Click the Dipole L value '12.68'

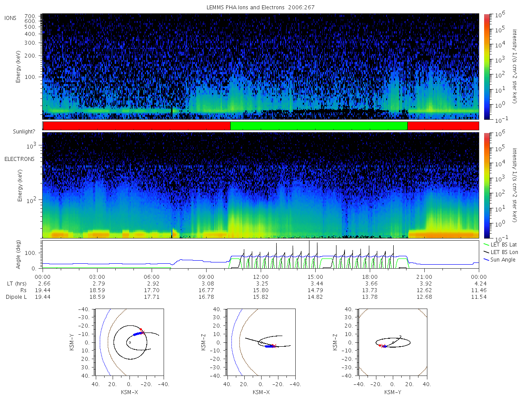pos(424,297)
